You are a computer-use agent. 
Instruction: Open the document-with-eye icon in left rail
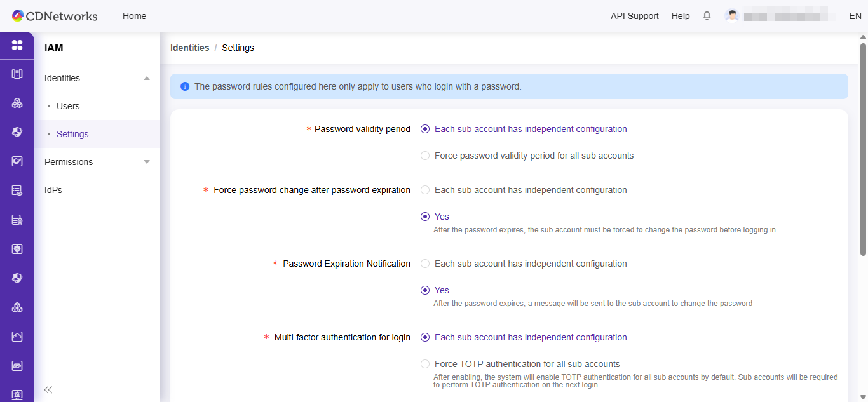click(17, 191)
